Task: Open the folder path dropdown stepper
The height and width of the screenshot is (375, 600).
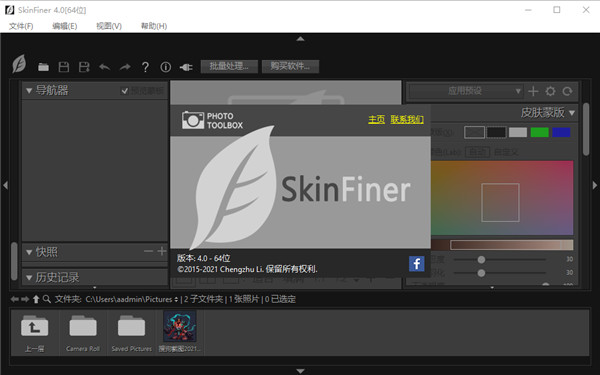Action: [x=176, y=299]
